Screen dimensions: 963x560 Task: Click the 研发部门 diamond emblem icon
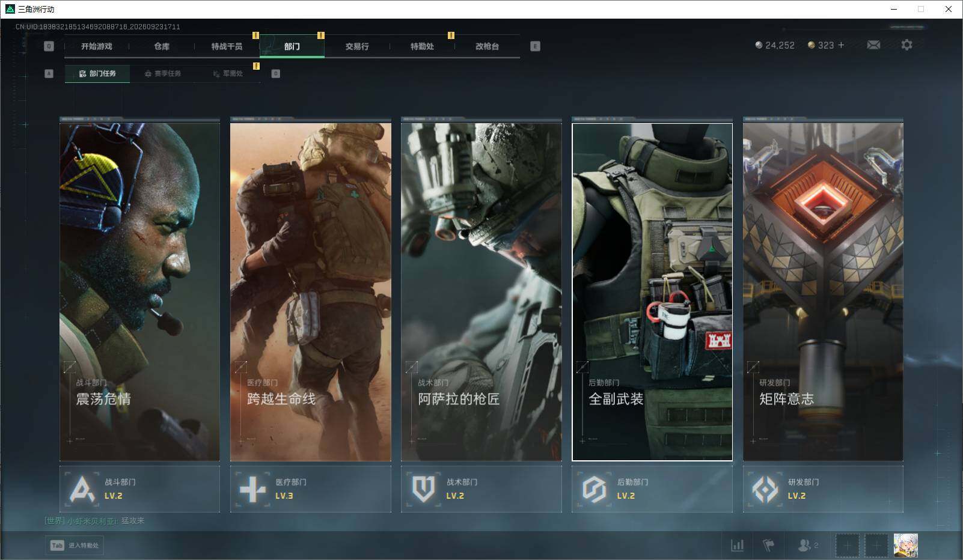765,489
